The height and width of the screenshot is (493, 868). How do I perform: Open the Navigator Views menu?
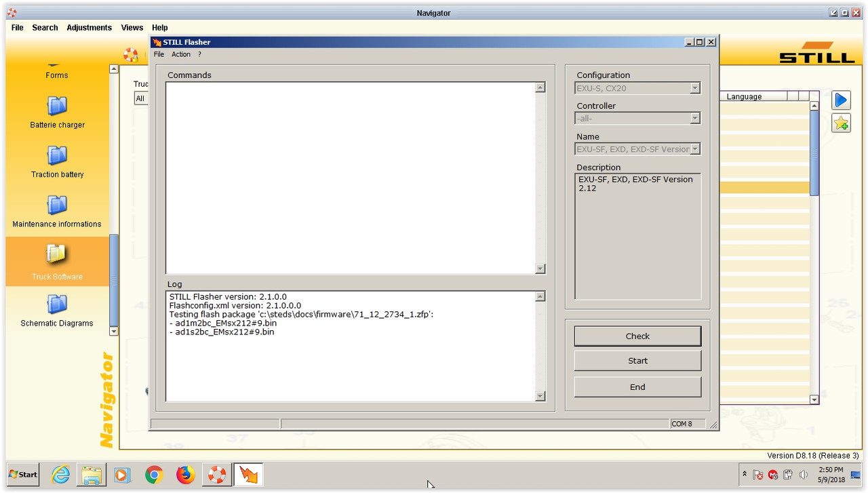(132, 28)
